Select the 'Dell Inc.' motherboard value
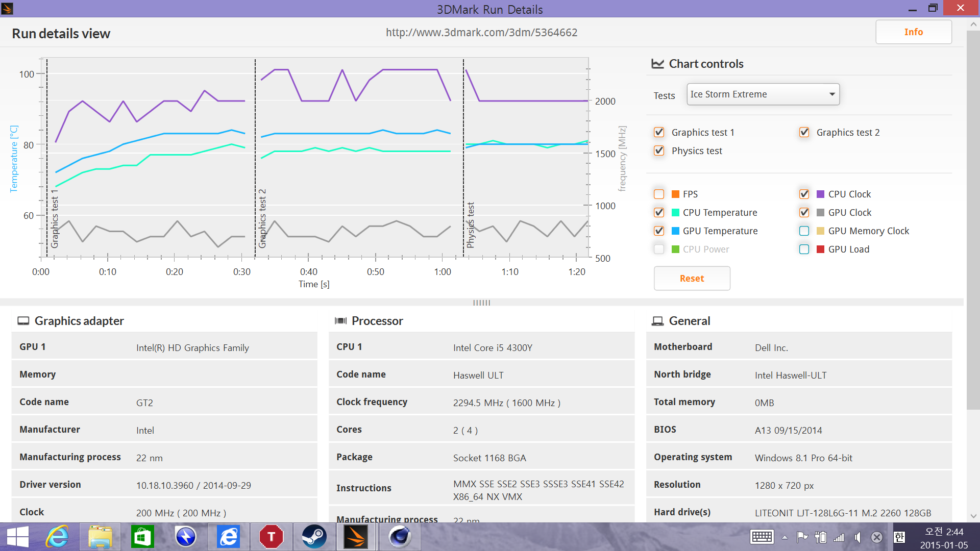This screenshot has height=551, width=980. coord(771,347)
